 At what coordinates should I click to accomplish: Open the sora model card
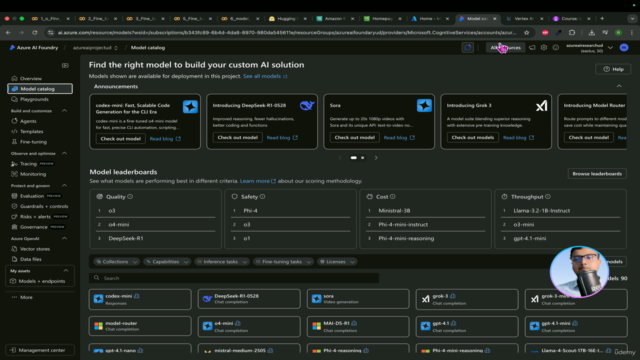click(x=358, y=299)
